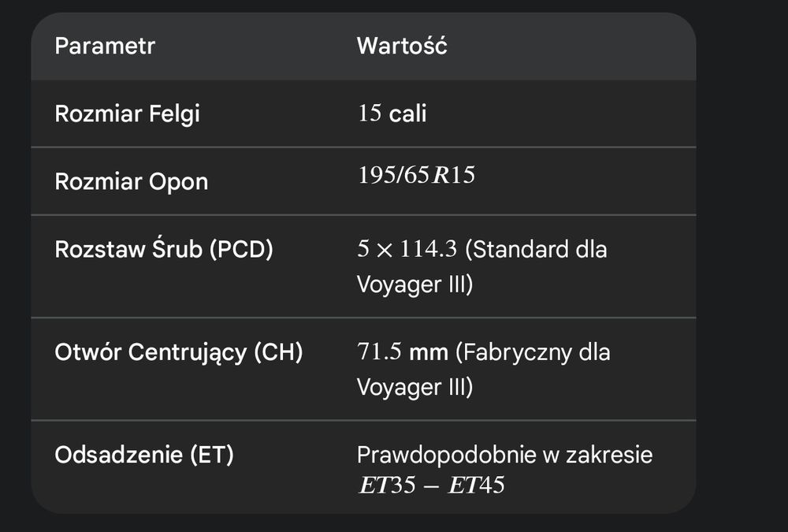Click the 195/65R15 tire size value

416,175
